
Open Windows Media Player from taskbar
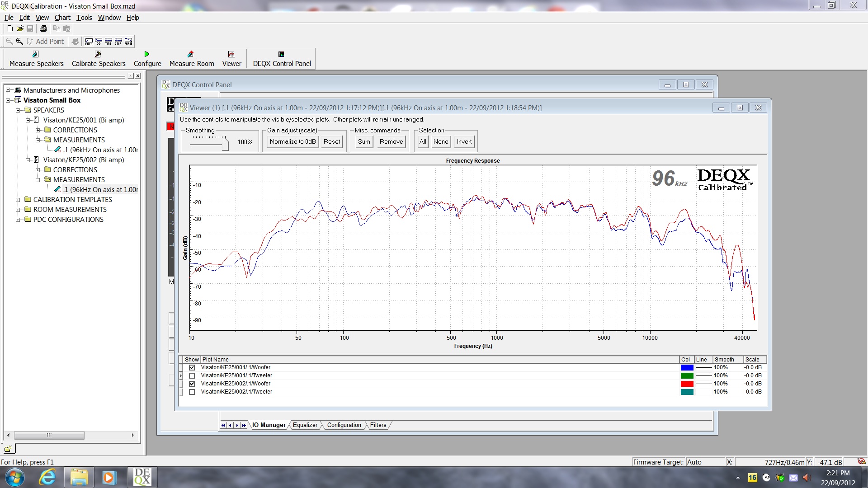tap(109, 477)
